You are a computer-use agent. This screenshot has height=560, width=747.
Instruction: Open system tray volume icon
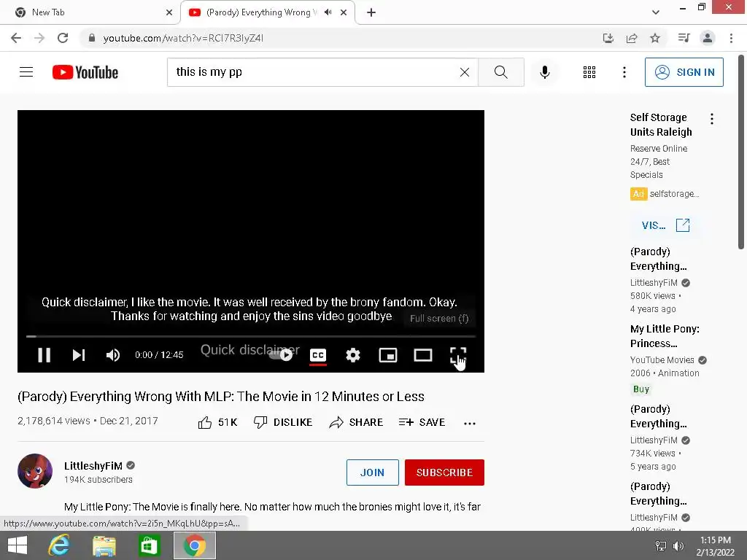[678, 546]
